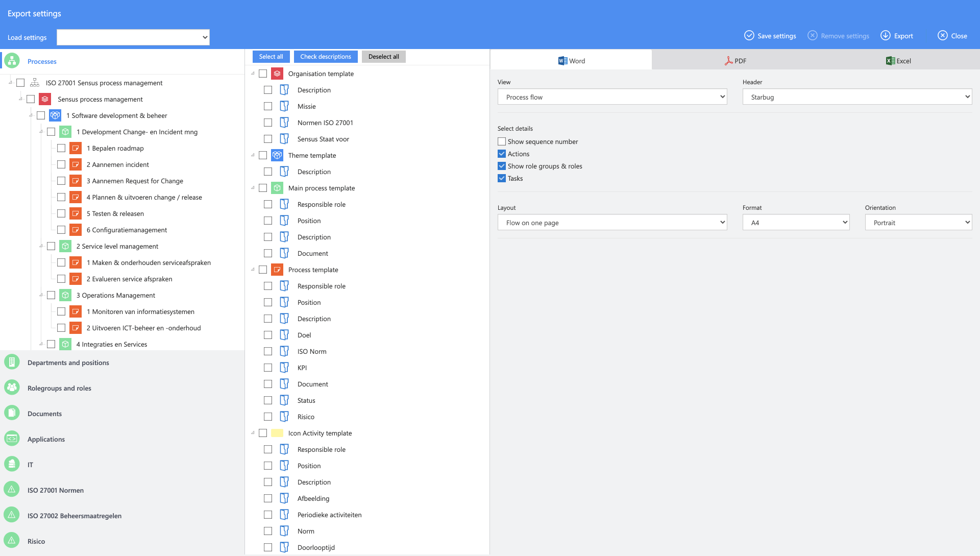Open the Format dropdown showing A4
This screenshot has width=980, height=556.
[x=796, y=223]
